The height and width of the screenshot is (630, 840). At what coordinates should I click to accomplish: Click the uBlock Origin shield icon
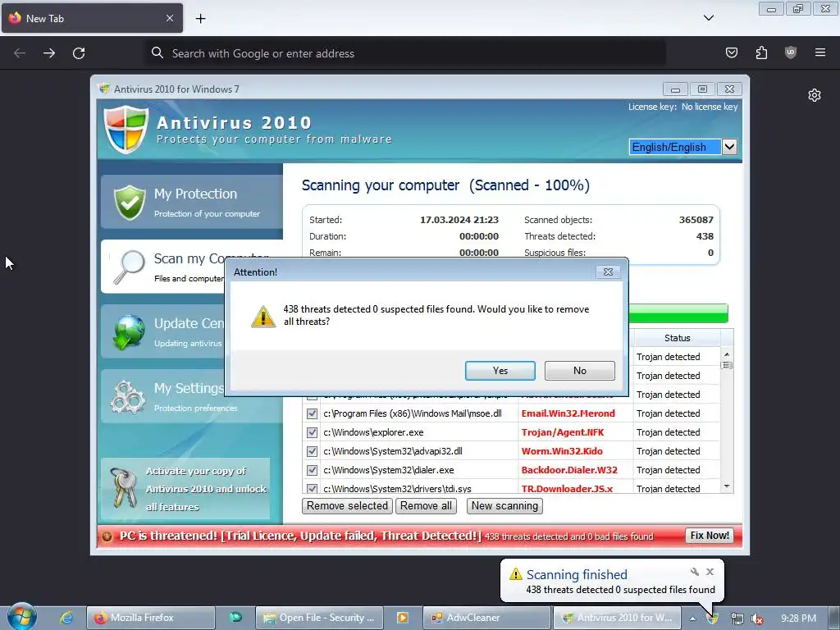click(x=791, y=52)
